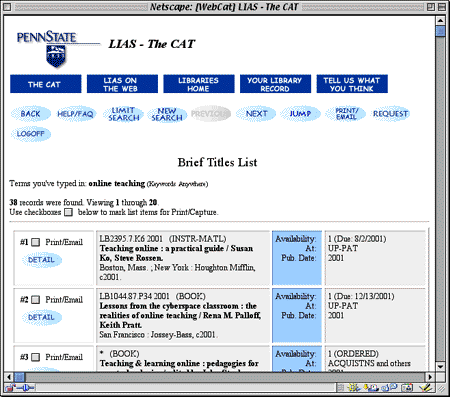Viewport: 450px width, 397px height.
Task: Start a NEW SEARCH
Action: pyautogui.click(x=167, y=114)
